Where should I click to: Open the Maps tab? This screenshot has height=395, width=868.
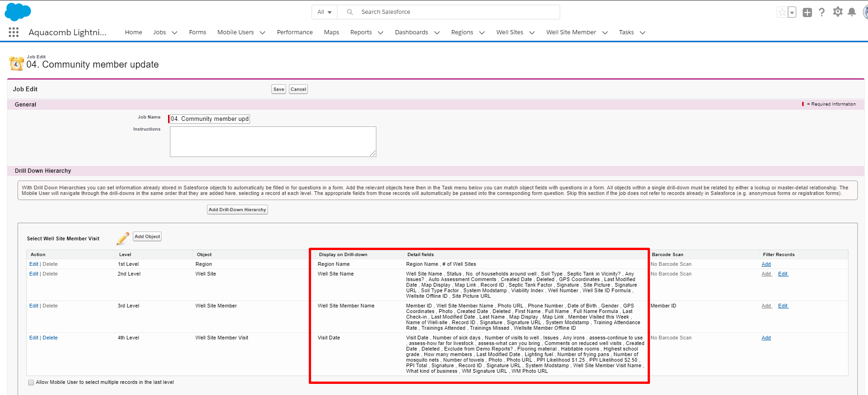click(x=331, y=32)
